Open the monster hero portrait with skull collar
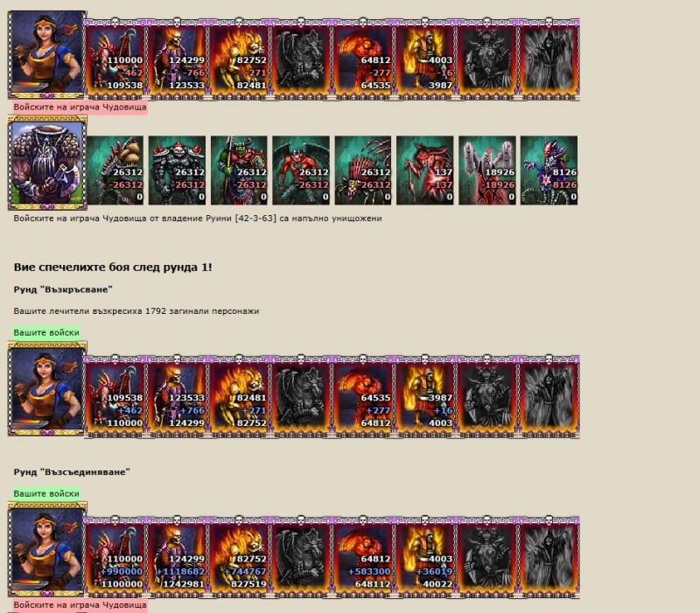Viewport: 700px width, 613px height. [x=47, y=163]
